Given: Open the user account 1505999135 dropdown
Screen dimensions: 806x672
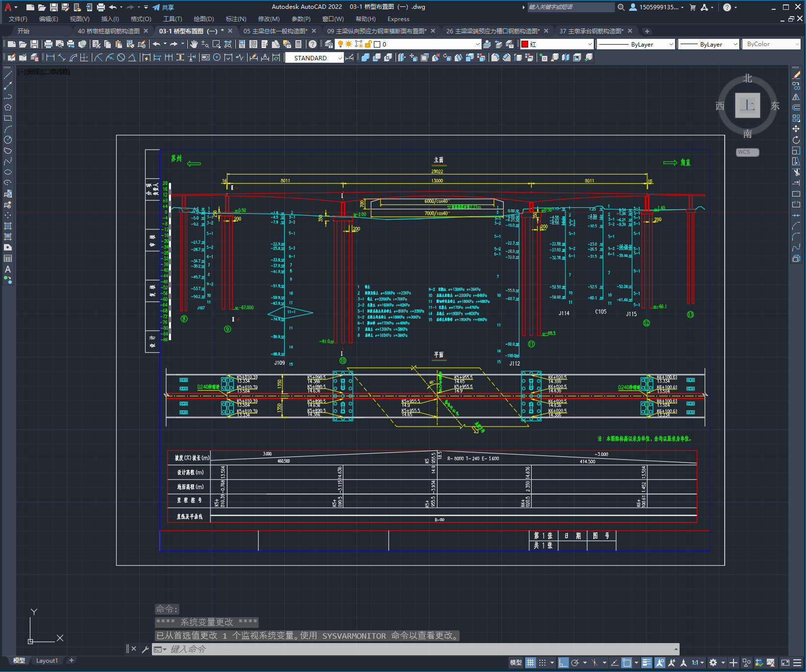Looking at the screenshot, I should (x=657, y=7).
